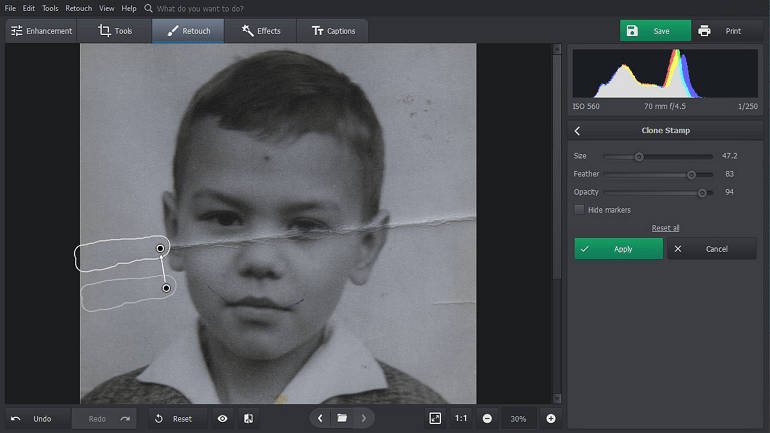Viewport: 770px width, 433px height.
Task: Switch to the Effects tab
Action: [261, 31]
